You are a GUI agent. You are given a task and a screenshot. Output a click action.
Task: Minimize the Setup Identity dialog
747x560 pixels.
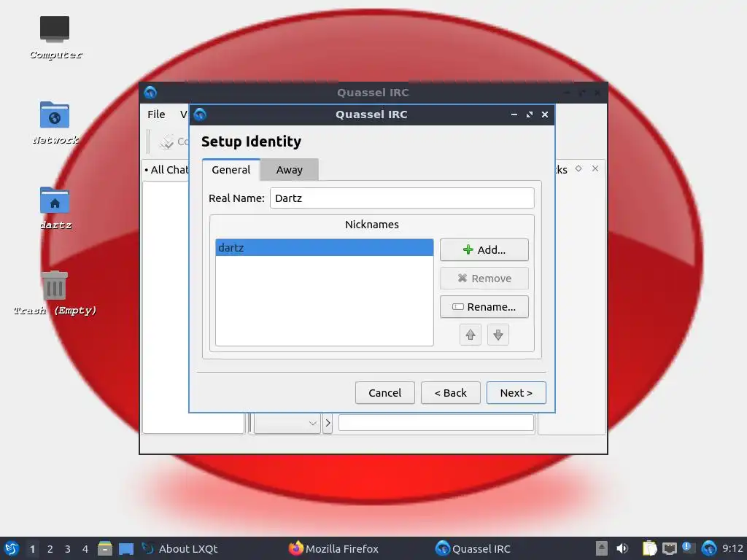(514, 114)
